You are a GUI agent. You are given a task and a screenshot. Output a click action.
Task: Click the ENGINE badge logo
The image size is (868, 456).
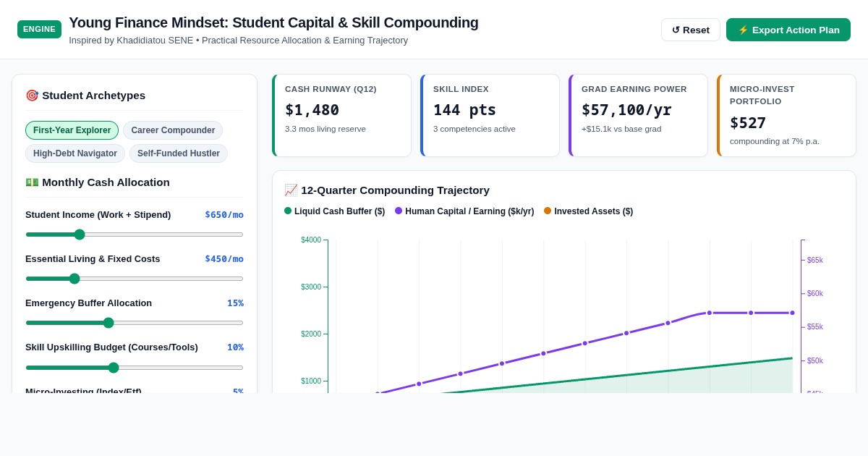[x=39, y=29]
